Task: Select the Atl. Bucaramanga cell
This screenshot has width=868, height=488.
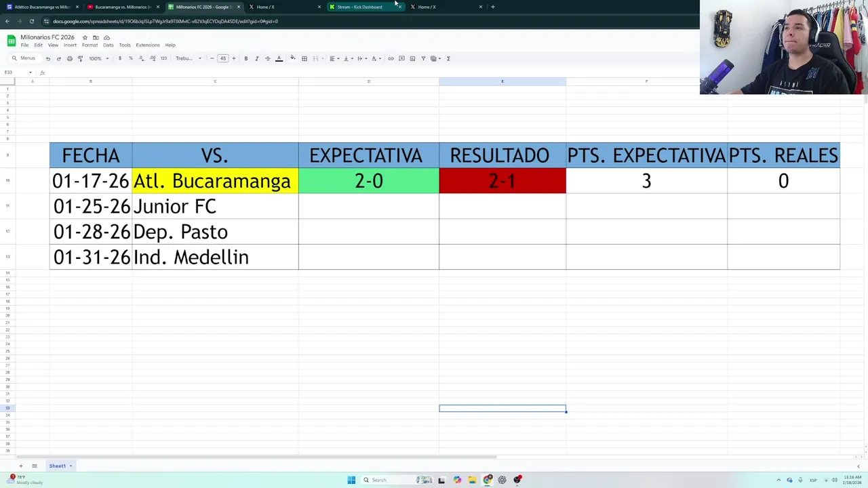Action: click(x=215, y=181)
